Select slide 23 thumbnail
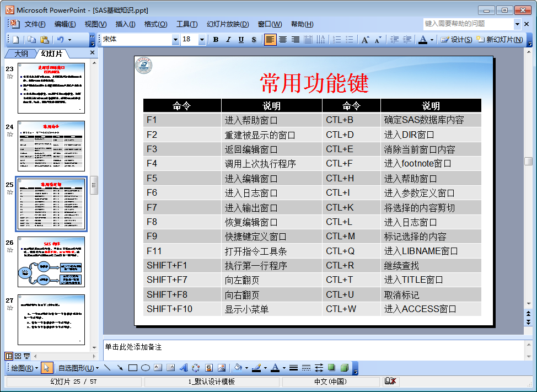537x392 pixels. click(51, 88)
